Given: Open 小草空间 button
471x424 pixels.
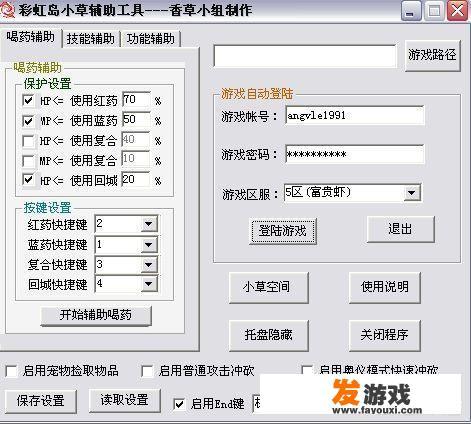Looking at the screenshot, I should (268, 287).
